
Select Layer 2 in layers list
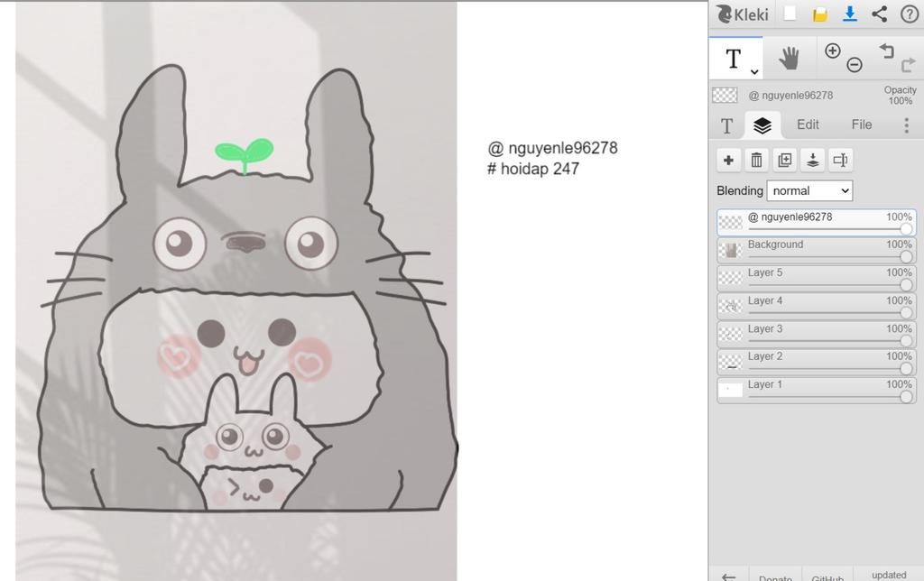(817, 362)
